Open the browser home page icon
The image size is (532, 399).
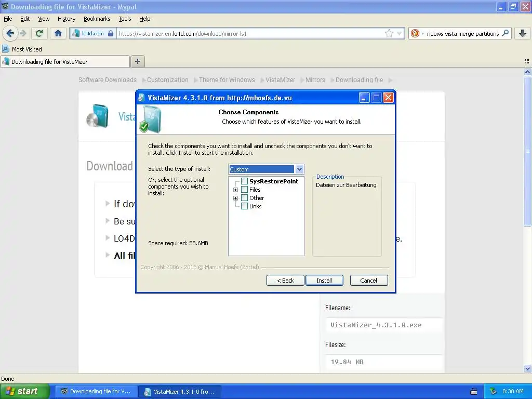(58, 33)
